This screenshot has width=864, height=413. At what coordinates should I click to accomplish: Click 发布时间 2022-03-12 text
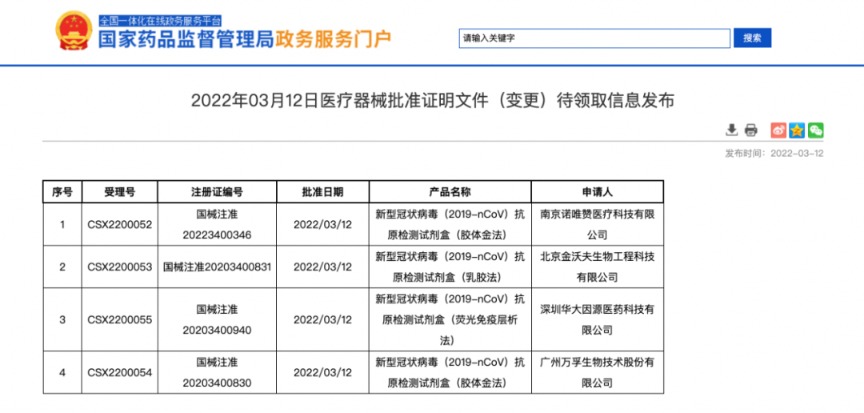click(774, 154)
